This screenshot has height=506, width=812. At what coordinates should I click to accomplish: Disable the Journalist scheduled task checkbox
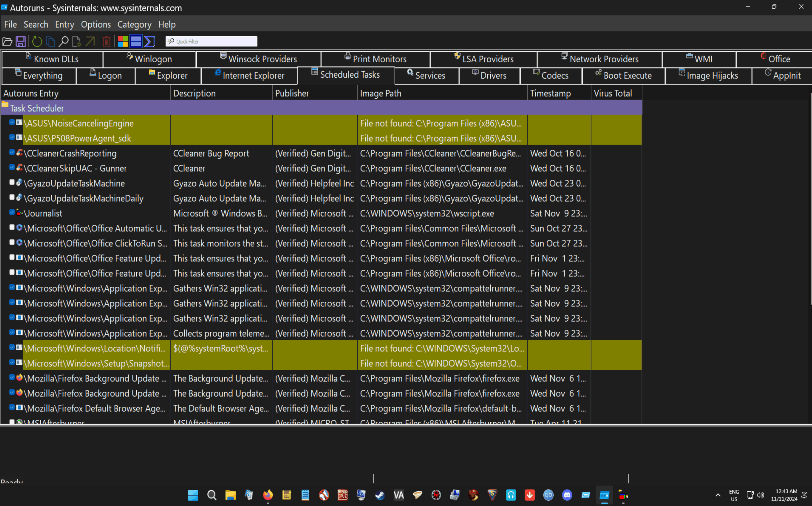coord(12,212)
